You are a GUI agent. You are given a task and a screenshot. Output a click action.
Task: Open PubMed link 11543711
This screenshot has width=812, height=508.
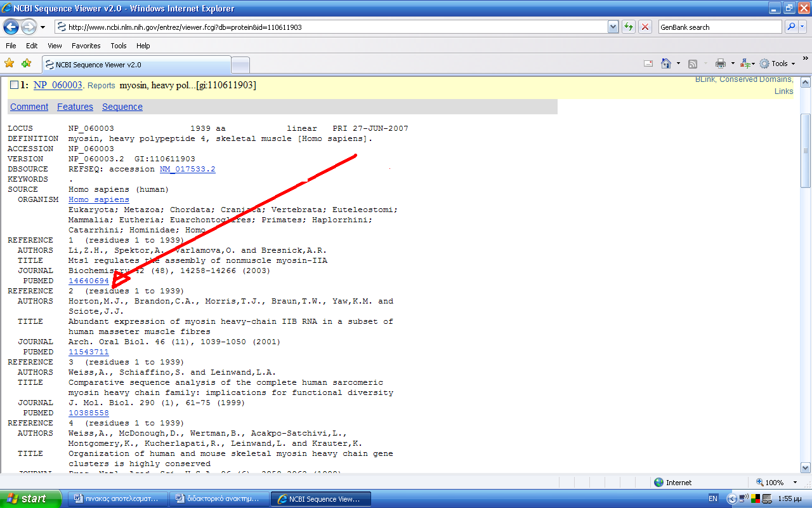[89, 352]
